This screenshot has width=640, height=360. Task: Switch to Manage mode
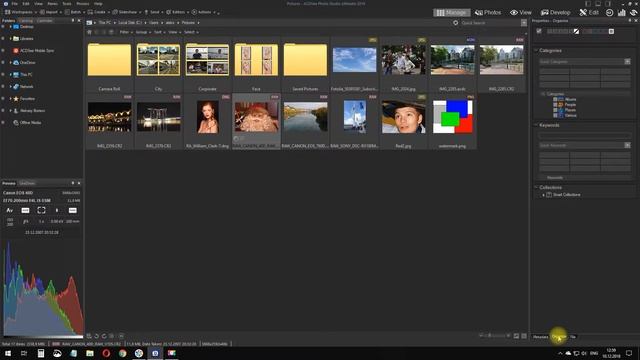pos(451,13)
